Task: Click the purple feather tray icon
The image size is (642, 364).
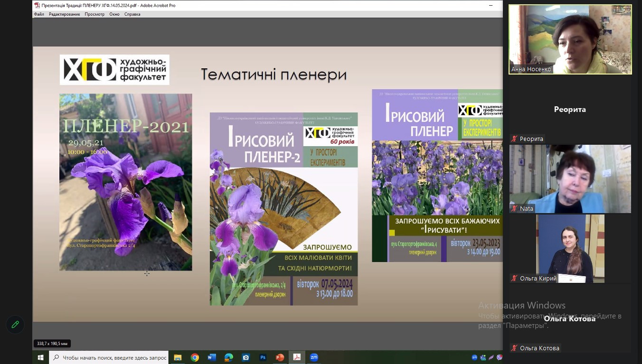Action: coord(491,357)
